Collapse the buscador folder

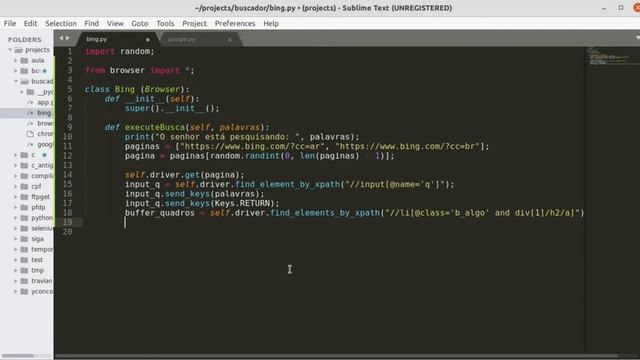pos(16,81)
